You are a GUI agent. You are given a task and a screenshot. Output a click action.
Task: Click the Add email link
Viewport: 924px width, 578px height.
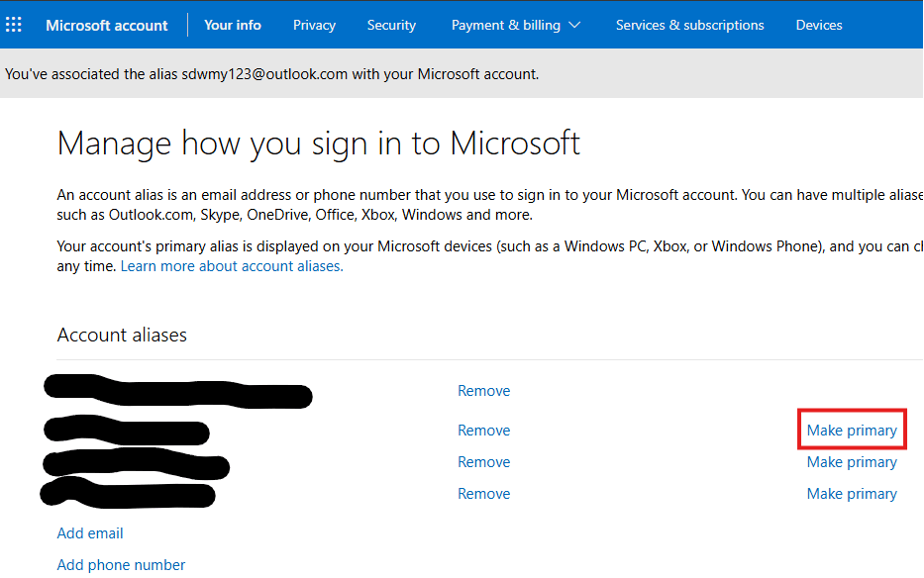pyautogui.click(x=90, y=533)
